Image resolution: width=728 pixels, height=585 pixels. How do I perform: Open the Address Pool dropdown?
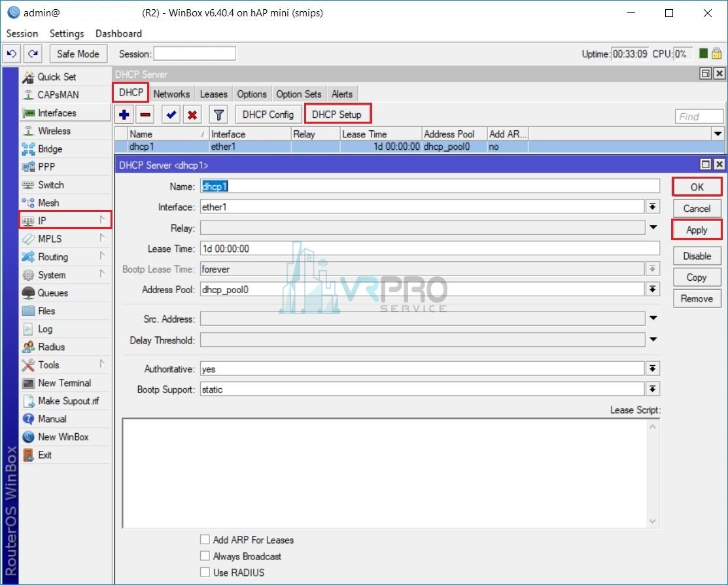[x=652, y=289]
